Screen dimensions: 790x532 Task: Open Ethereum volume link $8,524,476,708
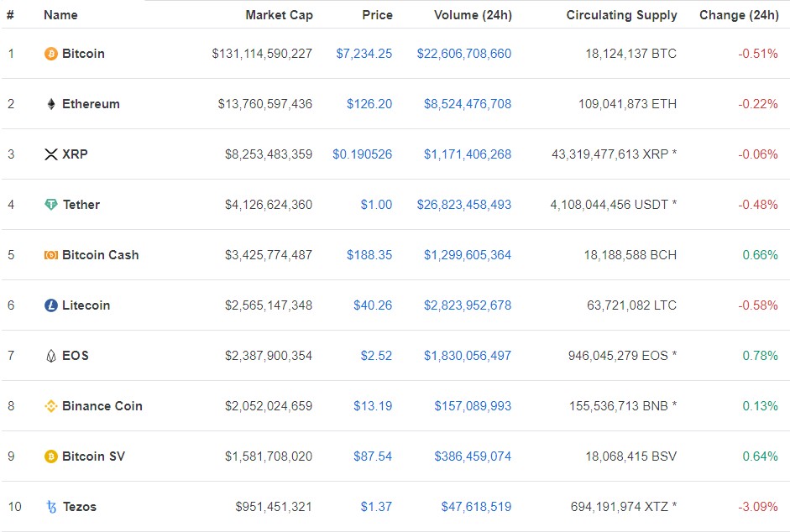[468, 104]
